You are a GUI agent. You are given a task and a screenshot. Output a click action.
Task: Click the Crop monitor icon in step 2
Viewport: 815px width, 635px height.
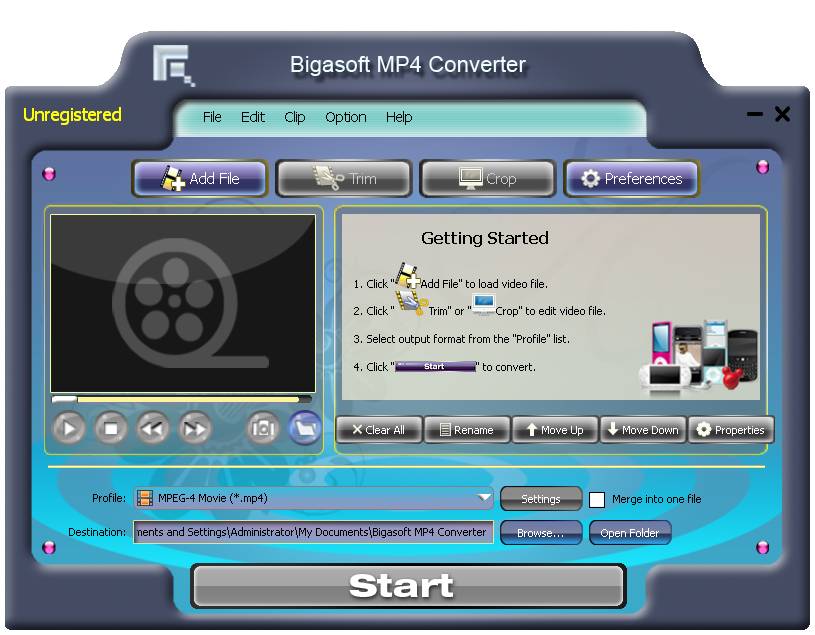pos(483,305)
